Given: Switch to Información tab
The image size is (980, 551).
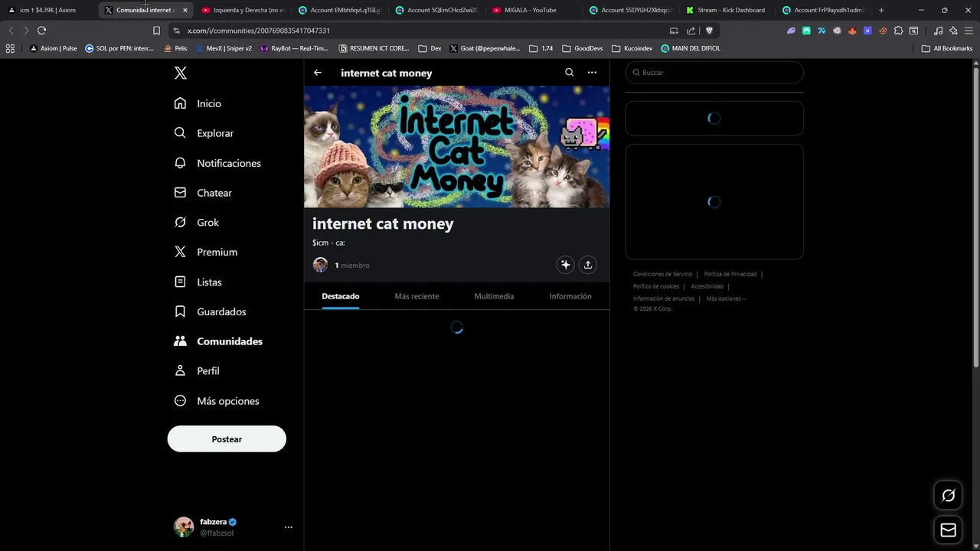Looking at the screenshot, I should (x=570, y=296).
